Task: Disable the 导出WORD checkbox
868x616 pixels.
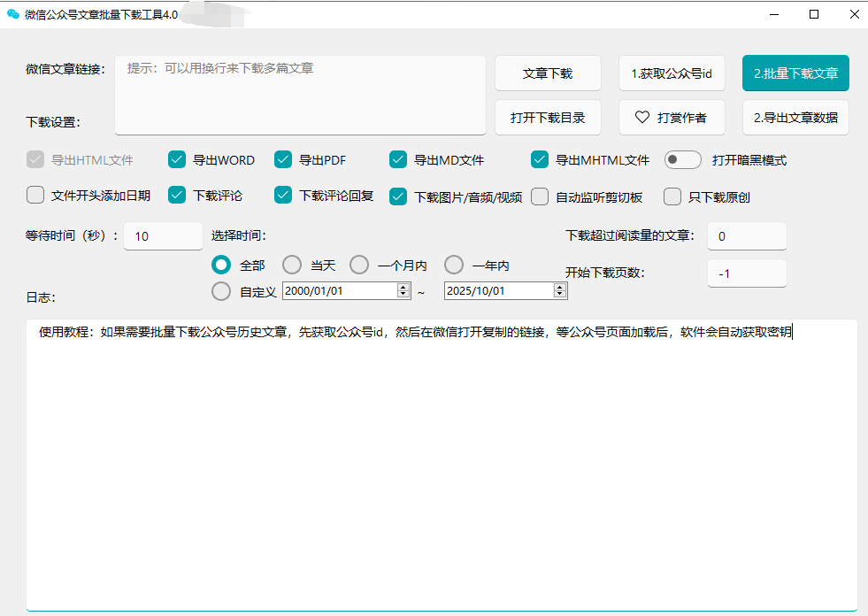Action: (x=176, y=159)
